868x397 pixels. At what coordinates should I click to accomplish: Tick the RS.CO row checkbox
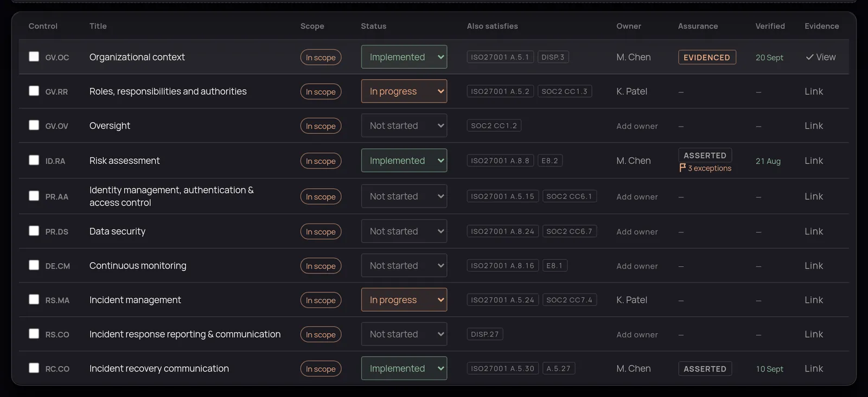click(34, 334)
